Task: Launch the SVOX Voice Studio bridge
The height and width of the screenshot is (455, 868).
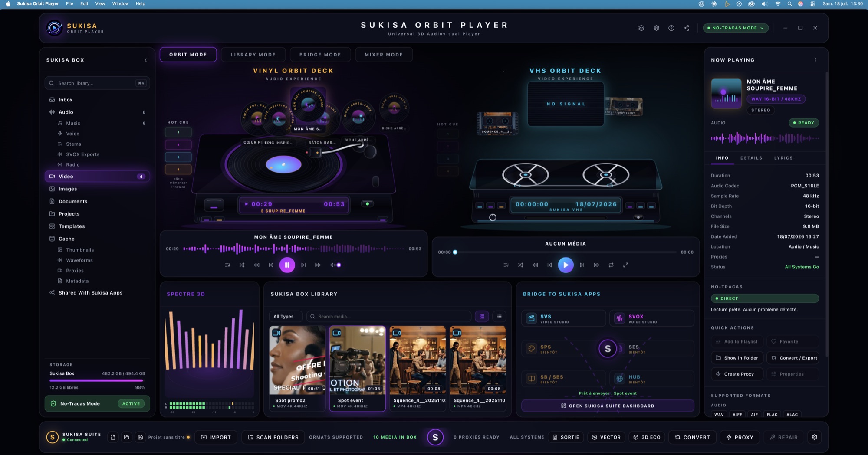Action: 651,318
